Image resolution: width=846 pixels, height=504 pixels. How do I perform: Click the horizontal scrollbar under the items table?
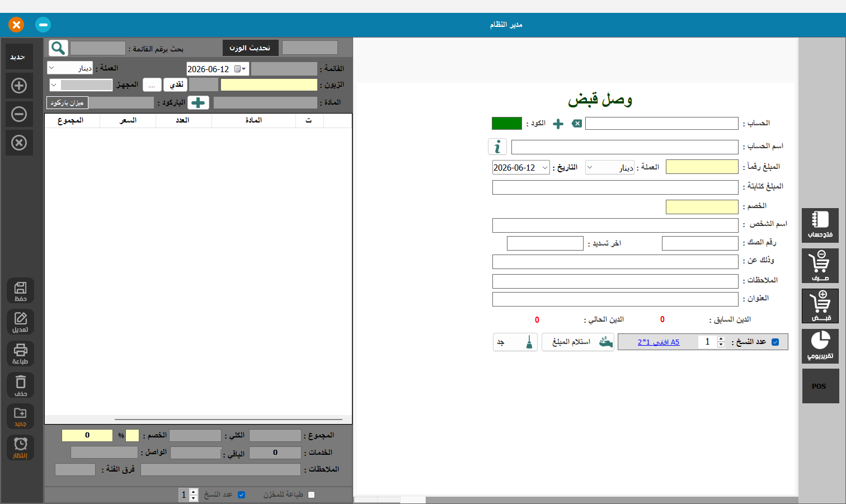228,419
